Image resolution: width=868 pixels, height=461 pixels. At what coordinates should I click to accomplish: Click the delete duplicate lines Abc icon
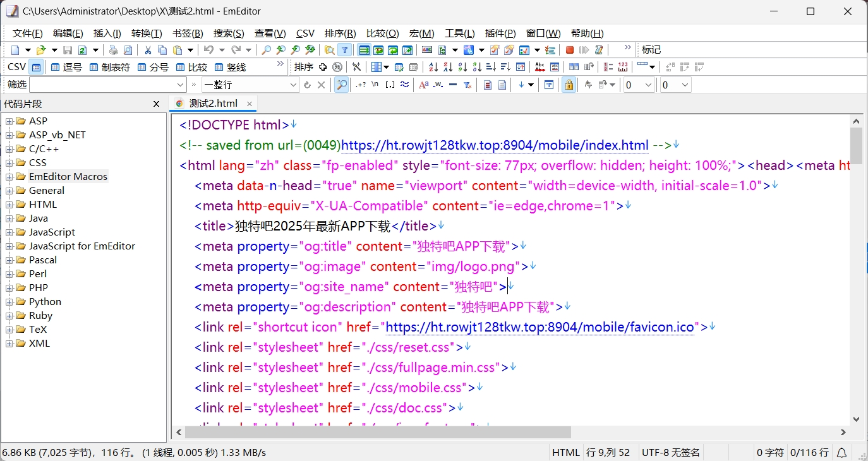(x=540, y=67)
